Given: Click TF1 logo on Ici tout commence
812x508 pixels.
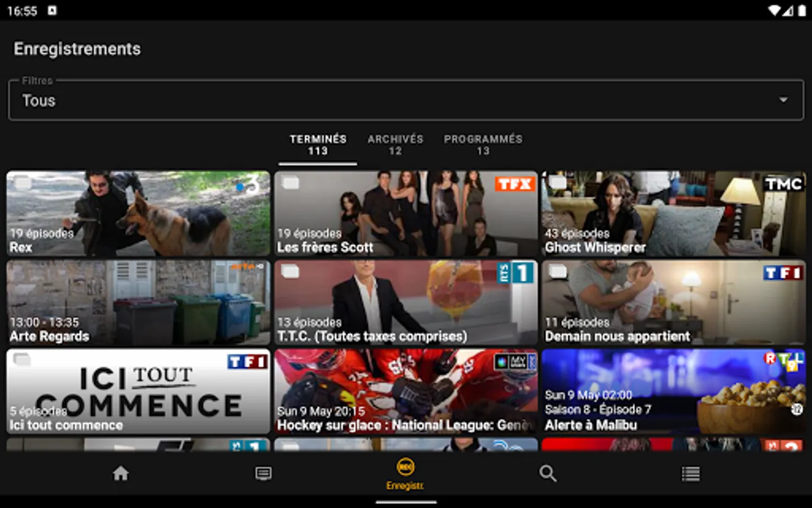Looking at the screenshot, I should (x=247, y=361).
